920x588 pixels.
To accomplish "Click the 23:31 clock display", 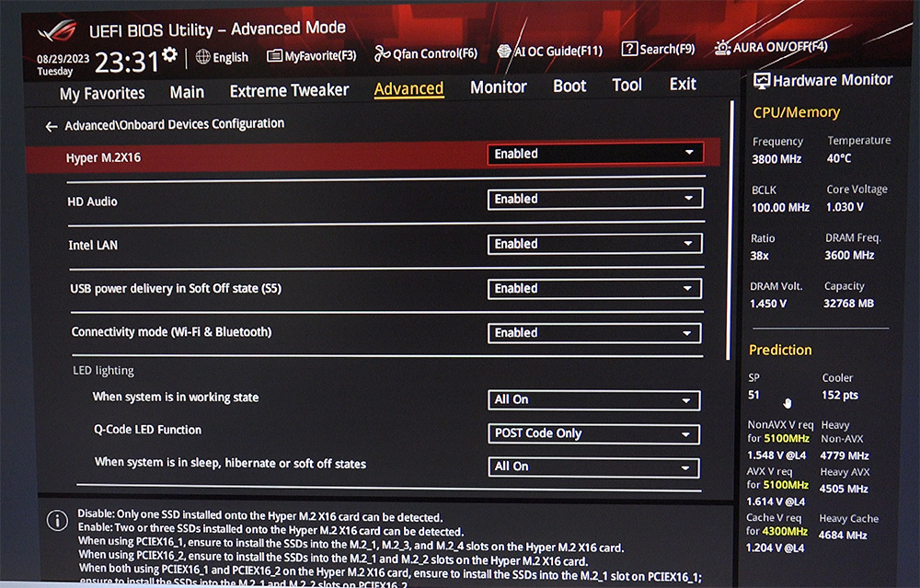I will pos(127,62).
